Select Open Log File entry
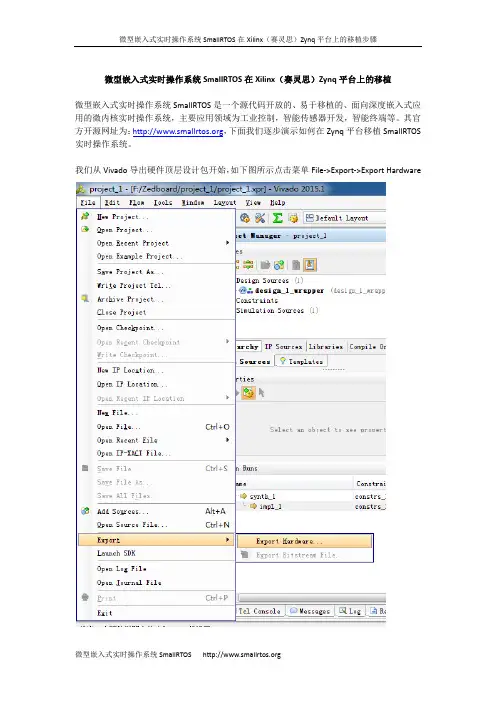The width and height of the screenshot is (496, 702). pyautogui.click(x=156, y=569)
